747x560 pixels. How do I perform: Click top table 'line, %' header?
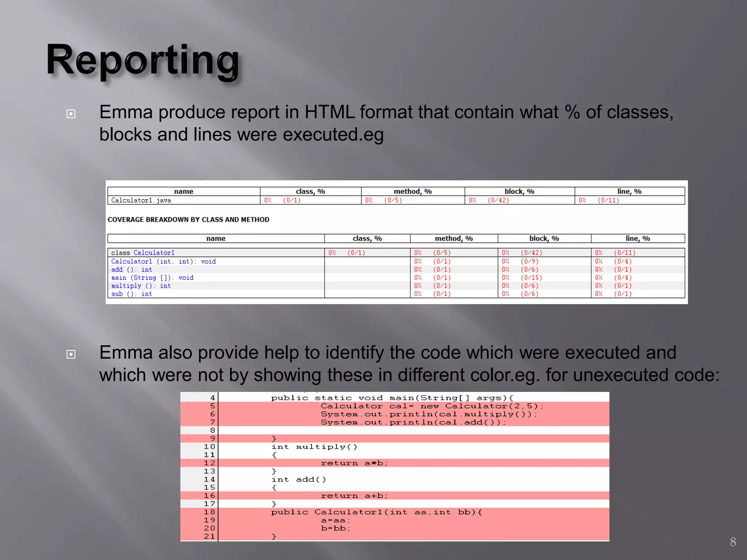[x=629, y=191]
